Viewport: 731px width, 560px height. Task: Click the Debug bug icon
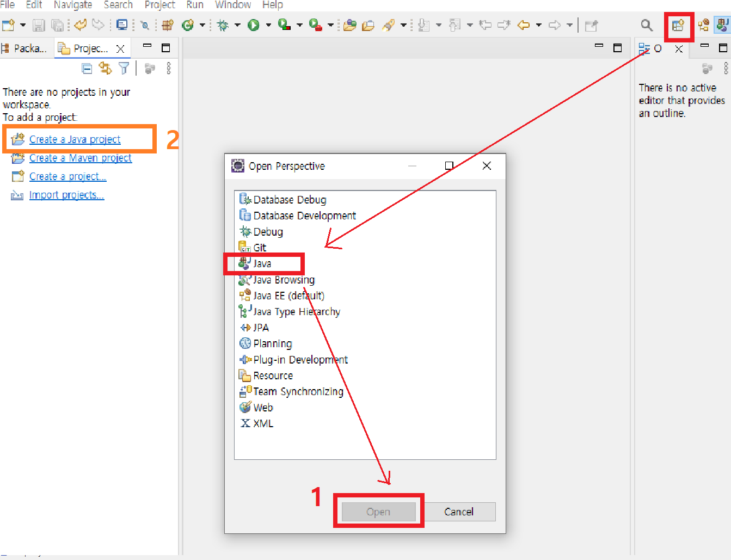click(x=223, y=25)
